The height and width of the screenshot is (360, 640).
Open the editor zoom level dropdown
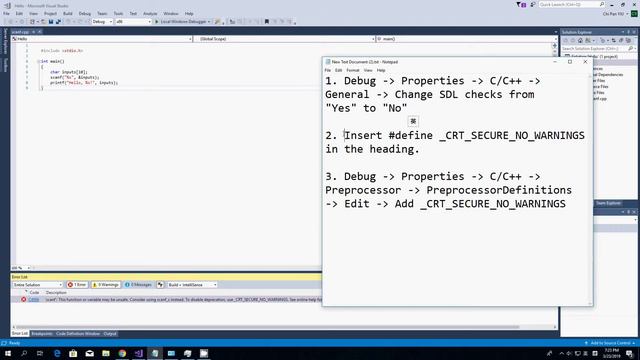pos(21,268)
